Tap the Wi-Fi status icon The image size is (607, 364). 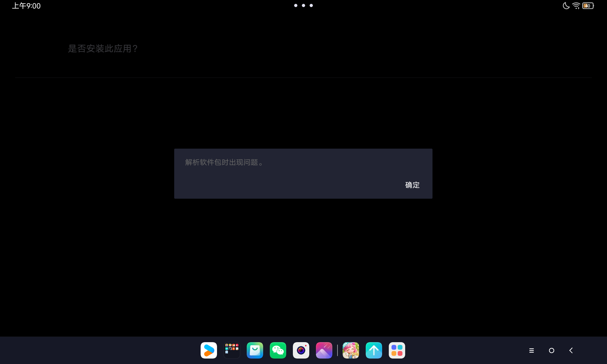click(576, 6)
